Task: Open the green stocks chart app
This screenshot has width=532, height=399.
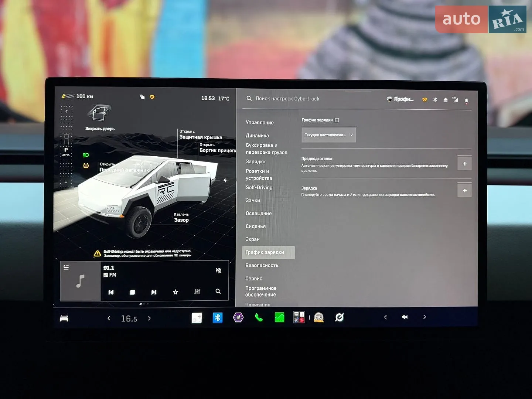Action: click(x=279, y=317)
